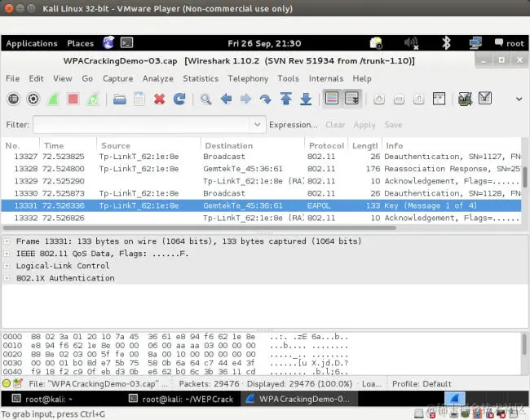Restart the running live capture icon
Image resolution: width=530 pixels, height=420 pixels.
click(93, 99)
